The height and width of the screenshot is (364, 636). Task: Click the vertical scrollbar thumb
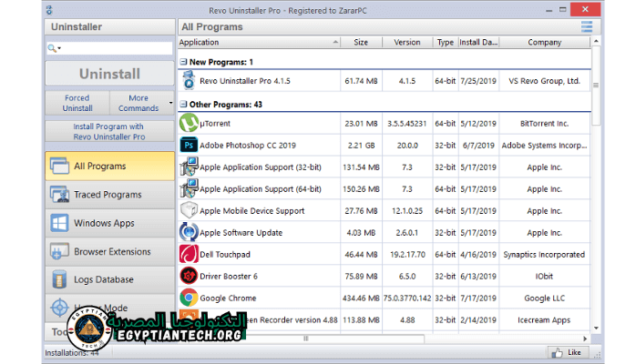click(x=596, y=86)
